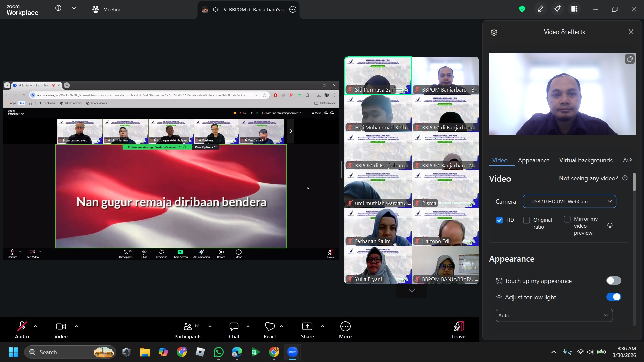
Task: Uncheck the HD checkbox
Action: 499,220
